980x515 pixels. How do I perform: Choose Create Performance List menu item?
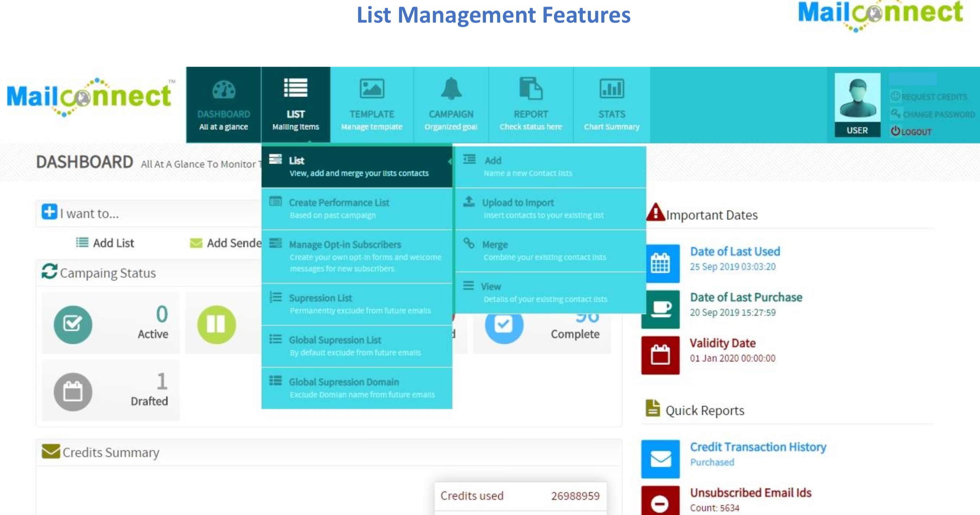(x=357, y=209)
